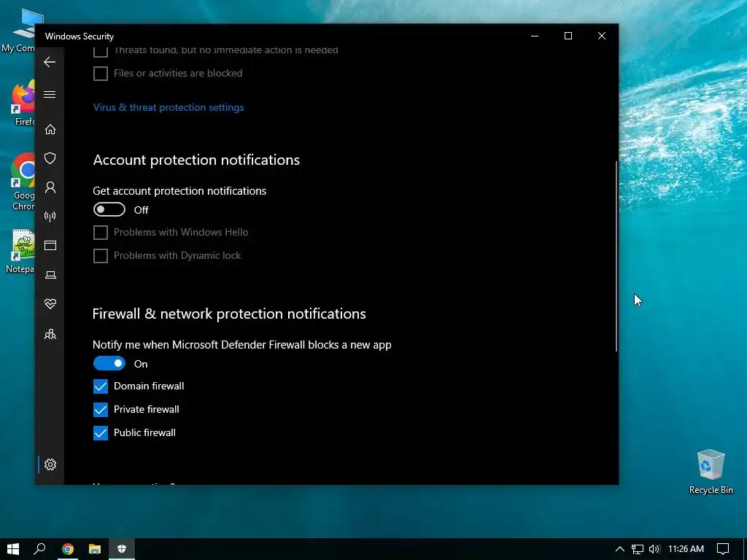Click the Windows Security window title

coord(80,36)
